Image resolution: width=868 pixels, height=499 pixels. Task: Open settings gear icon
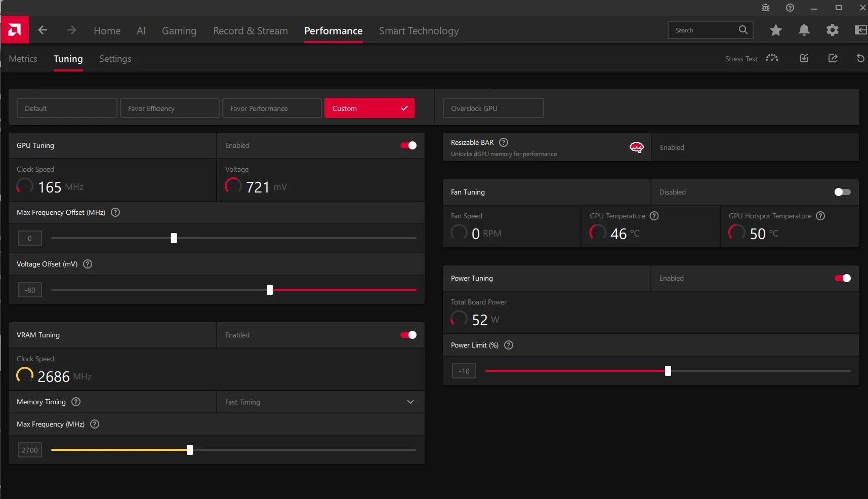[x=833, y=30]
